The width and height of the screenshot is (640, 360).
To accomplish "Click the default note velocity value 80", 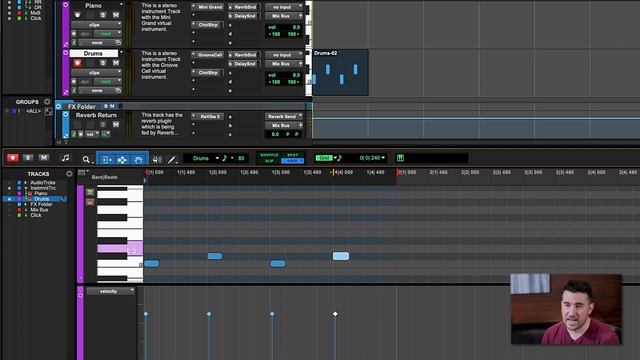I will coord(241,158).
